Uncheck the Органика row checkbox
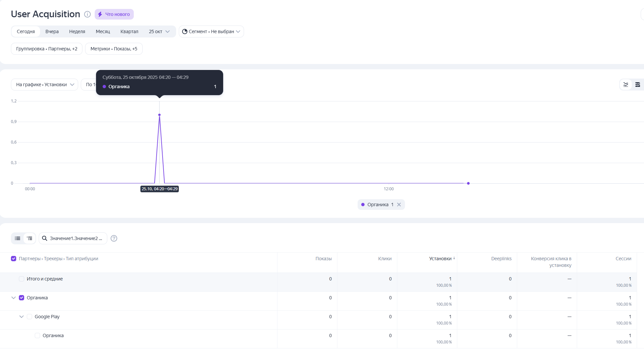The width and height of the screenshot is (644, 364). click(22, 298)
